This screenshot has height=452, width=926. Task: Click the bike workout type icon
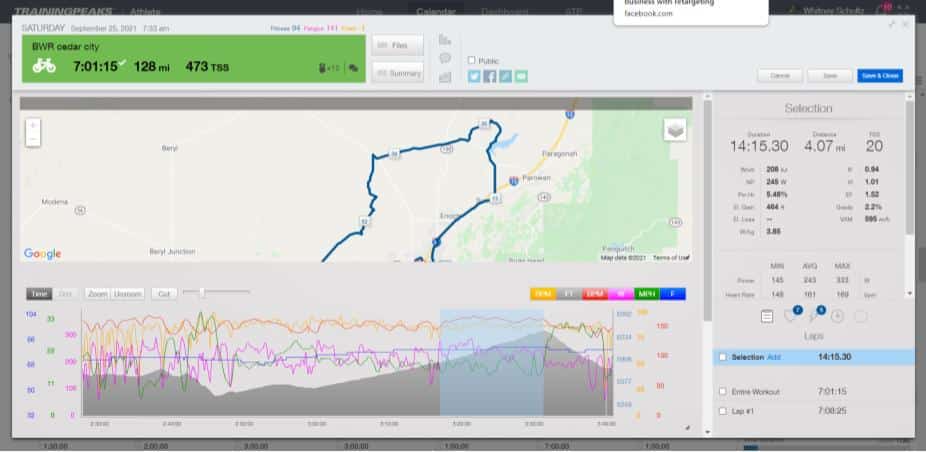point(44,66)
